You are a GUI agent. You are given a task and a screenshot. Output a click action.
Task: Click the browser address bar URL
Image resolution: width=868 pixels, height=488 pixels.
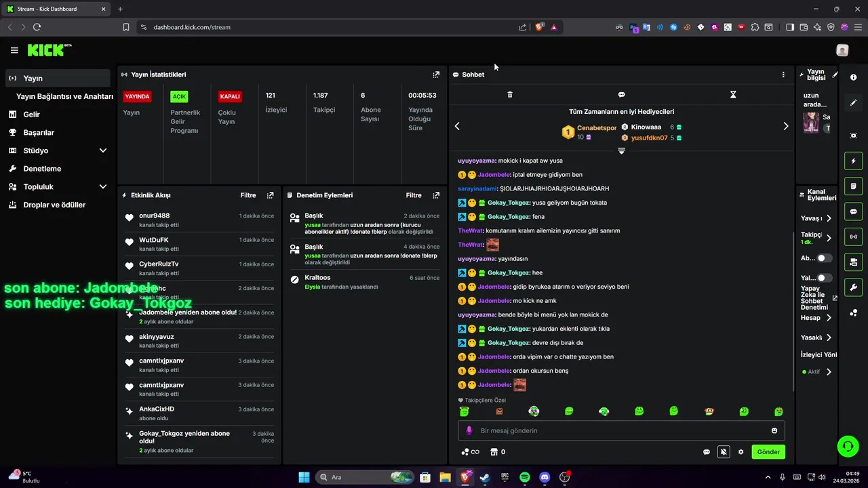click(x=192, y=27)
